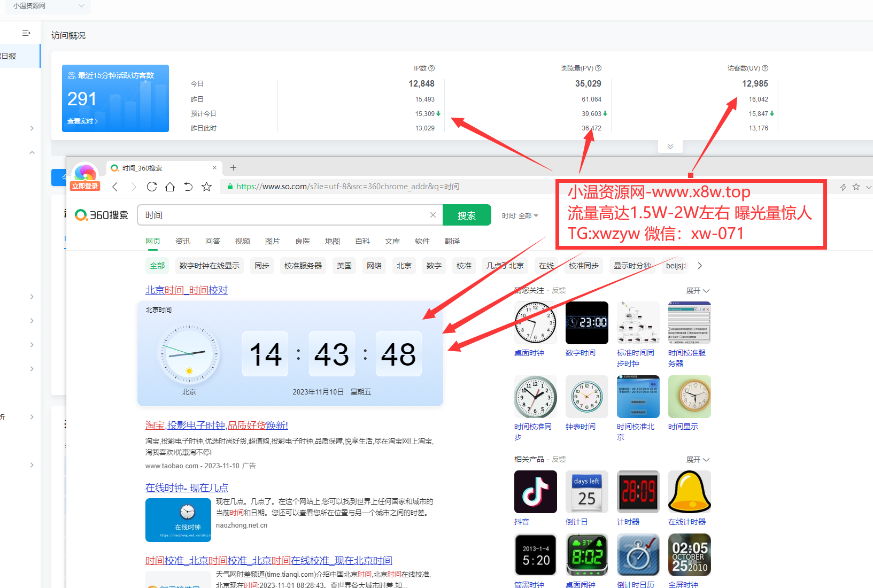
Task: Open 北京时间_时间校对 result link
Action: pos(187,290)
